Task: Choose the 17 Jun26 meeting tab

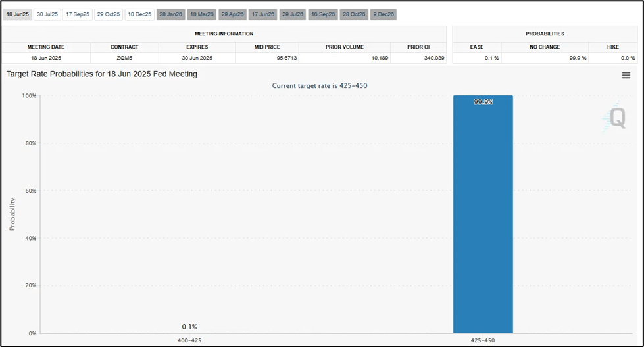Action: tap(263, 14)
